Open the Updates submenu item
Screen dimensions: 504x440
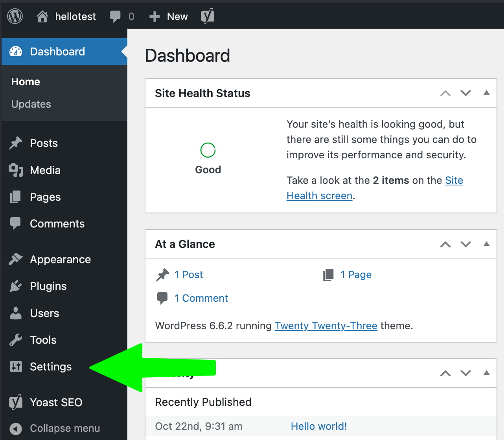(31, 104)
